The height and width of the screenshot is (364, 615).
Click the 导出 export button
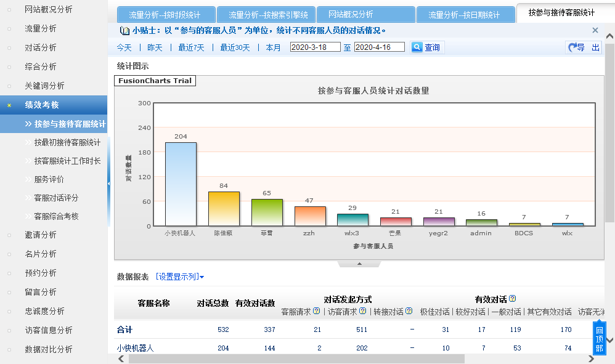(x=584, y=47)
